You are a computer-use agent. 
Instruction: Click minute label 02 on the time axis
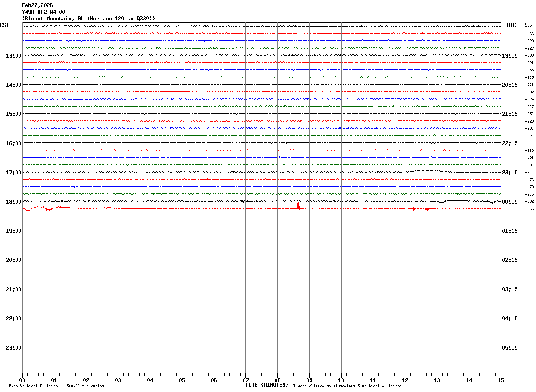86,380
